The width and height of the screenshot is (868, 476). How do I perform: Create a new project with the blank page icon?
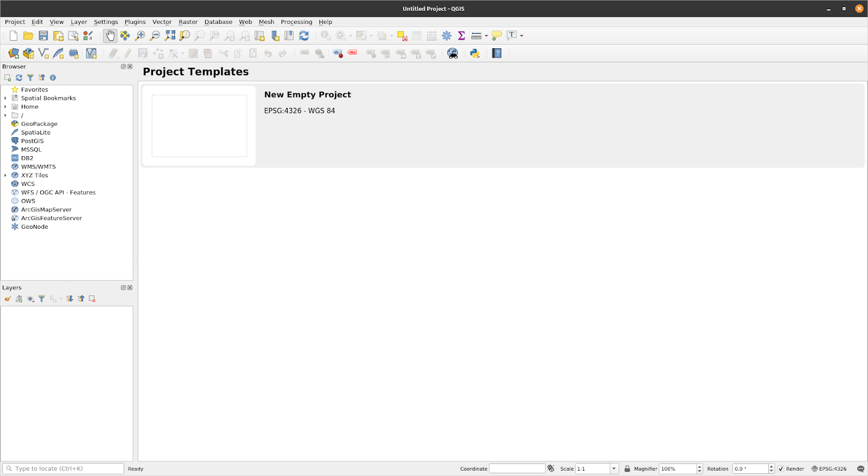coord(14,36)
